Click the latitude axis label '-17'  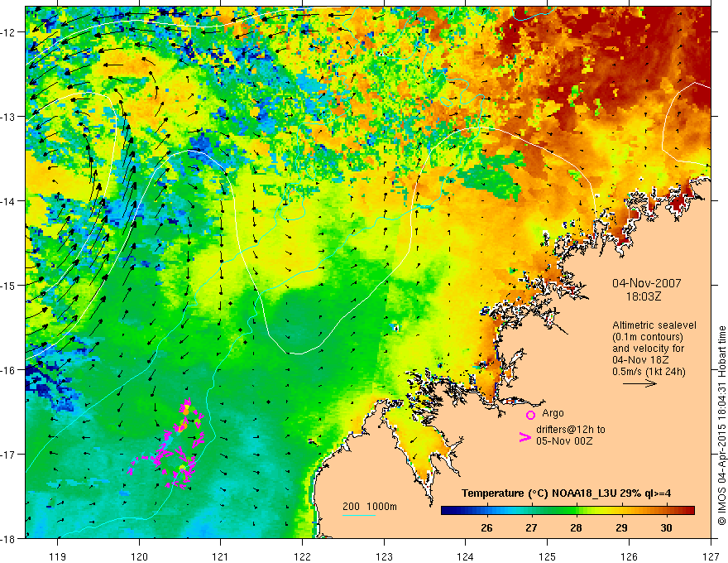[9, 454]
